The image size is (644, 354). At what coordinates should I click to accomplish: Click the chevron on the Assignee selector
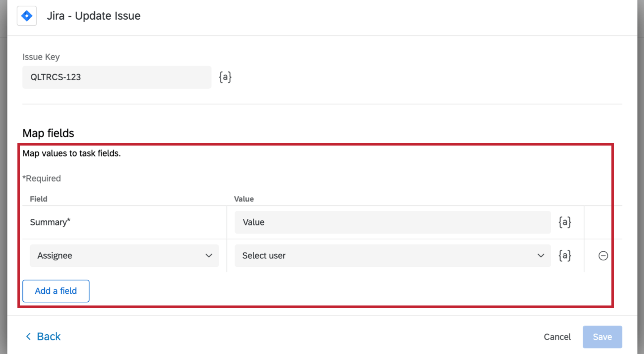point(209,255)
